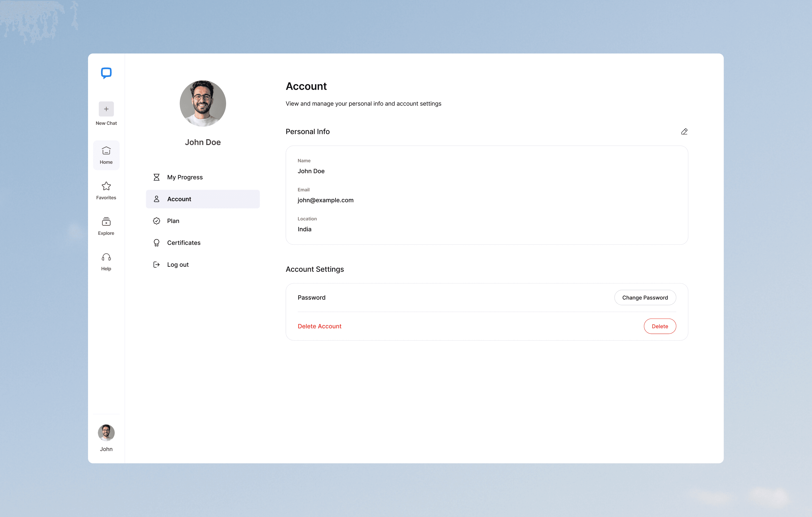Open Favorites star icon
Viewport: 812px width, 517px height.
[x=106, y=186]
